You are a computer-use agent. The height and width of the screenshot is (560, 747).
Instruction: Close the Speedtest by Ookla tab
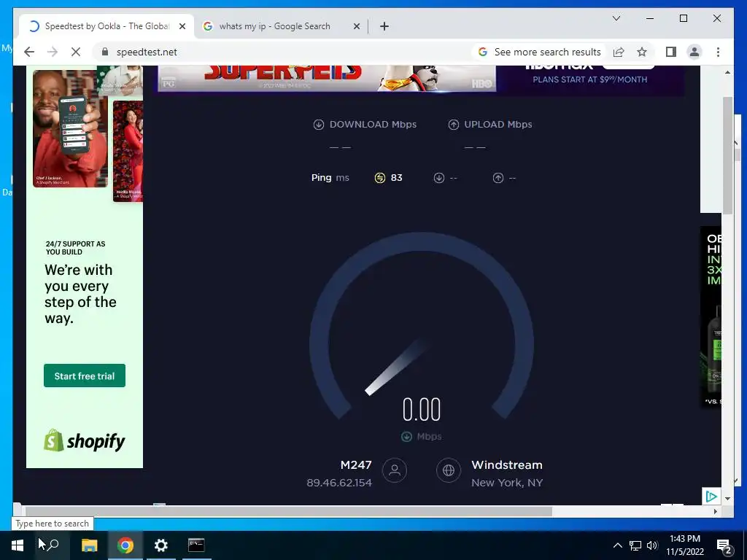182,26
